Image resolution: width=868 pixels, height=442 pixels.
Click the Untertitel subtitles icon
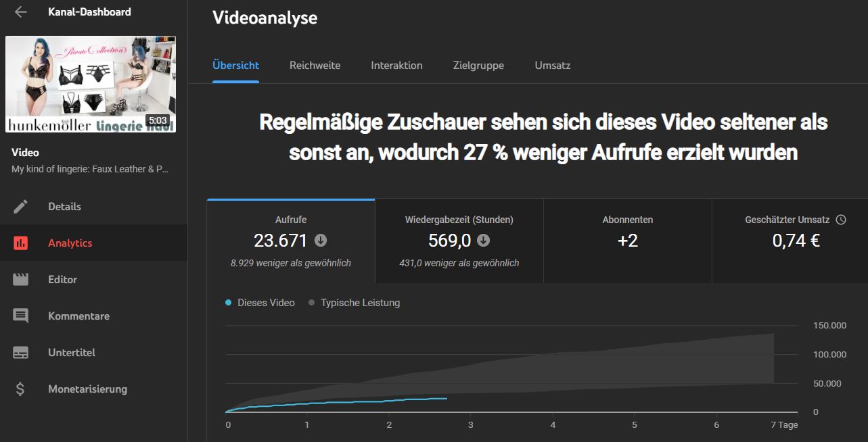(x=21, y=353)
